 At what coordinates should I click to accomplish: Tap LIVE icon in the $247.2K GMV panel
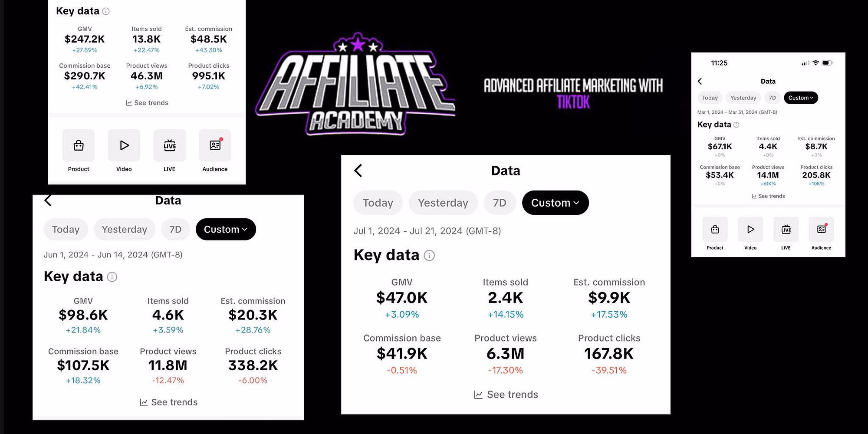[x=170, y=145]
